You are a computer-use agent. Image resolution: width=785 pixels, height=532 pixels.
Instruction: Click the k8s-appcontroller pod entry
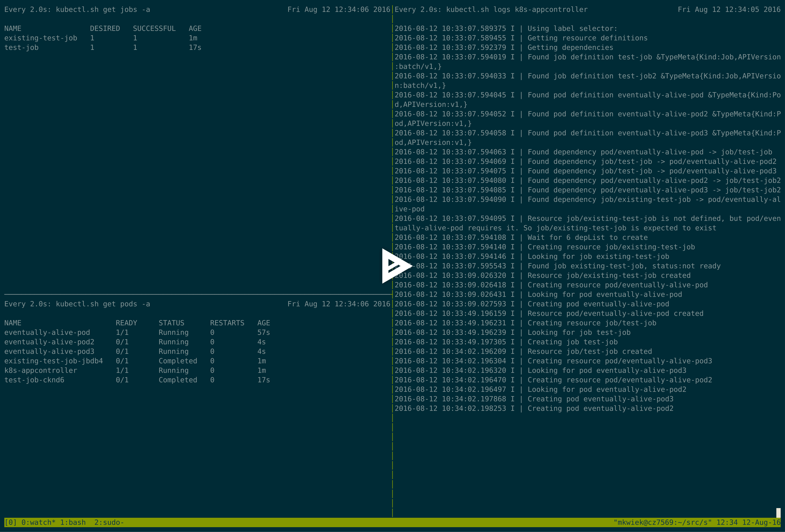click(x=40, y=370)
